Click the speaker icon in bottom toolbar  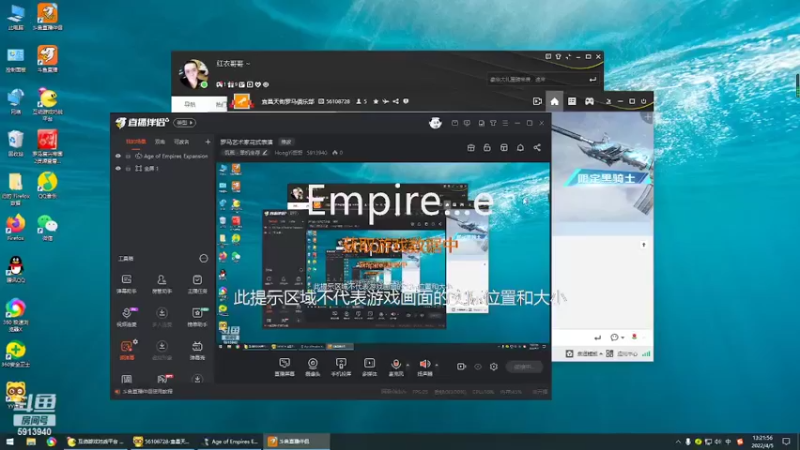424,363
